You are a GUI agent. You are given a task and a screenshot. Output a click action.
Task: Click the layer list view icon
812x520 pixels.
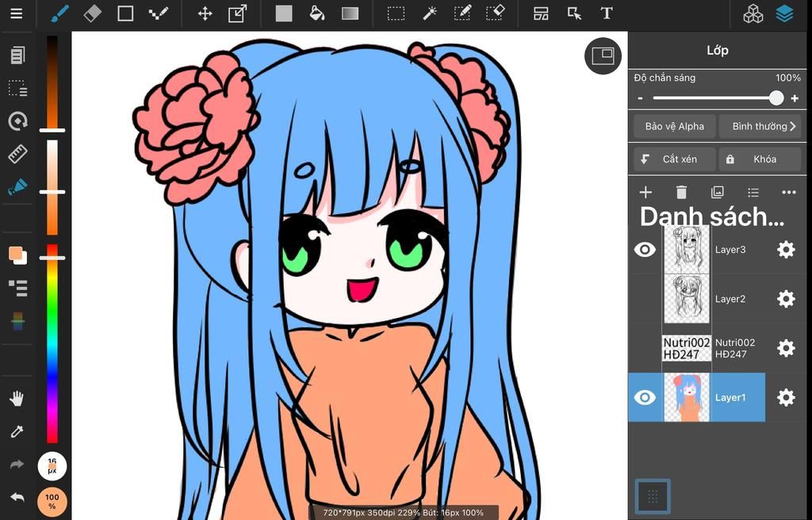click(753, 193)
